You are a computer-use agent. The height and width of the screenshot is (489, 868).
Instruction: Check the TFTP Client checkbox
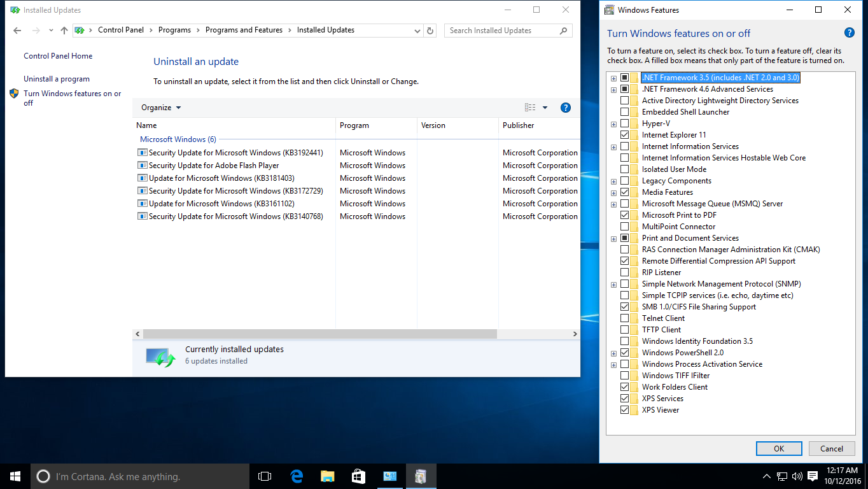pos(624,330)
